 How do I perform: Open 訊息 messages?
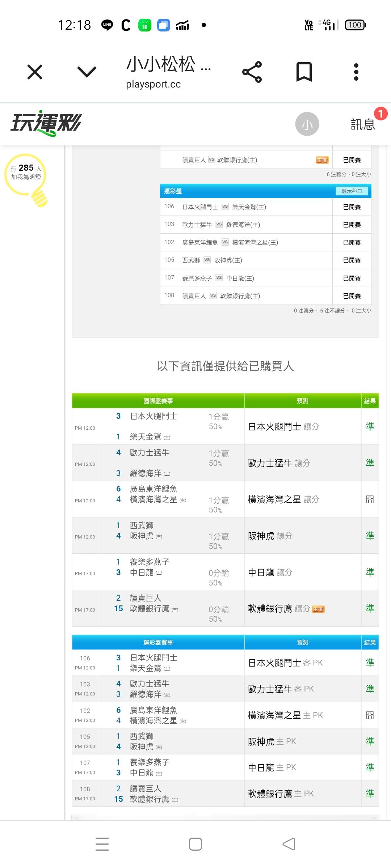[x=362, y=124]
